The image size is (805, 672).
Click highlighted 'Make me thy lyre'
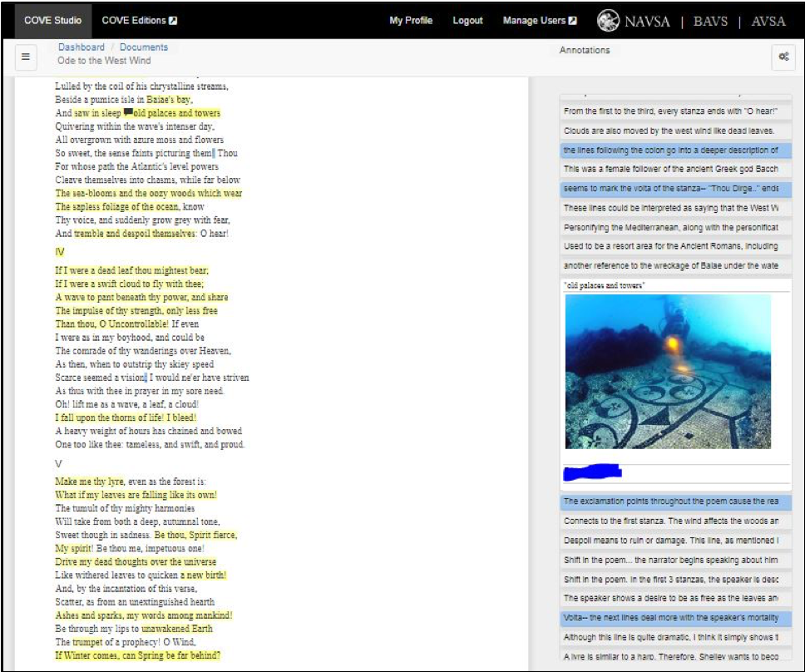[89, 481]
